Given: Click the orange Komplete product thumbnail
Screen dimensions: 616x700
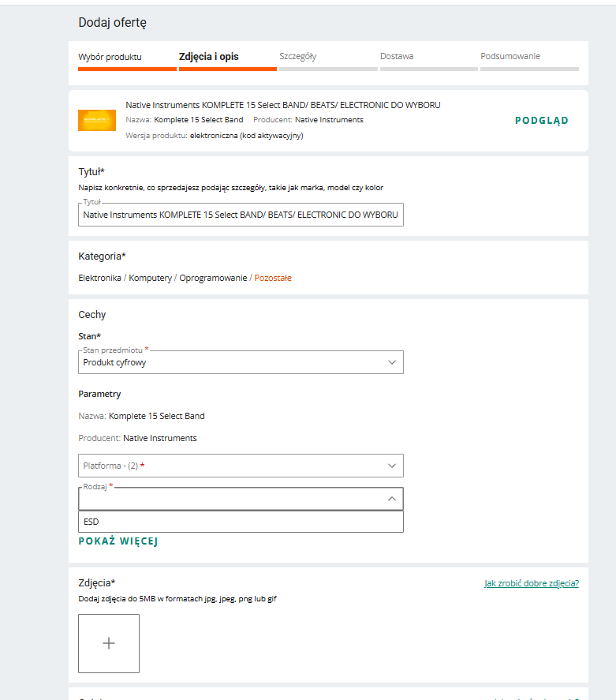Looking at the screenshot, I should (x=97, y=120).
